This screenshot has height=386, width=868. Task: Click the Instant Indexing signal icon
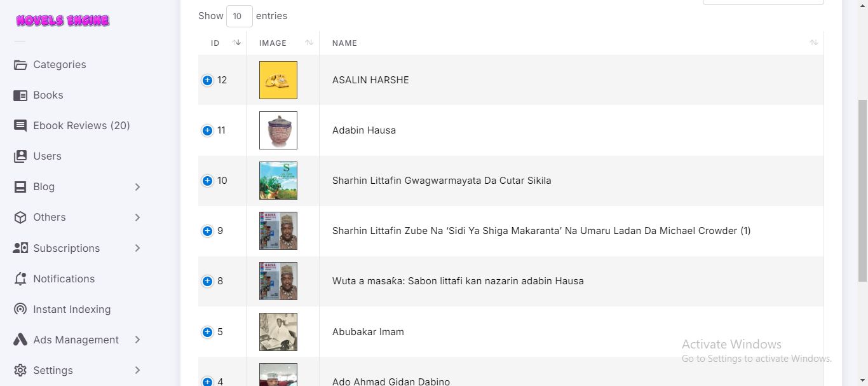[x=20, y=310]
